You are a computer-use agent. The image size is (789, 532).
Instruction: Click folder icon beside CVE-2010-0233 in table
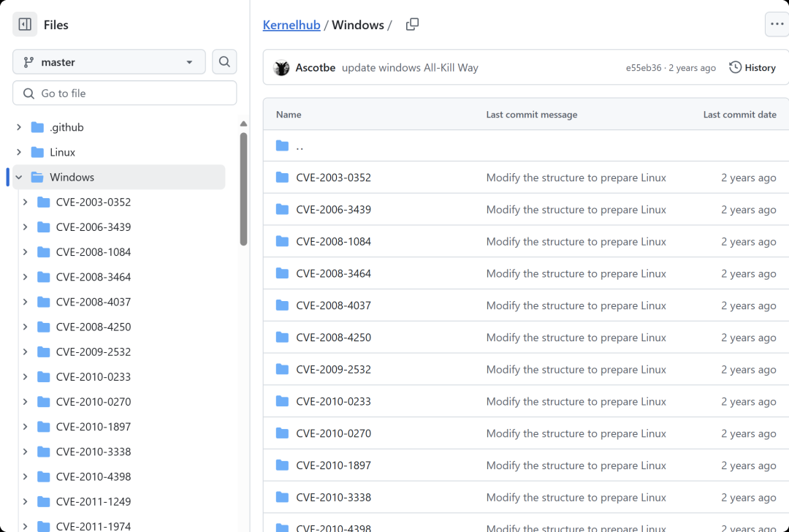(282, 401)
